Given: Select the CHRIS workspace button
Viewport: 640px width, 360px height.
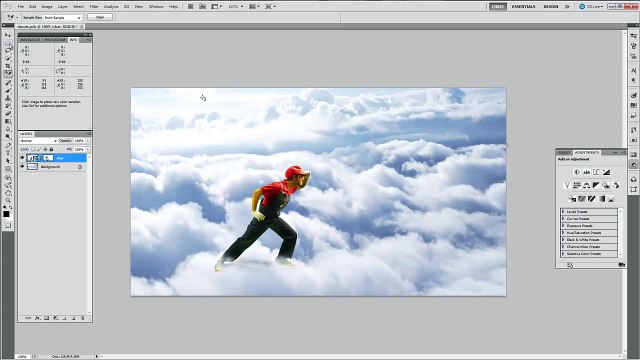Looking at the screenshot, I should coord(498,7).
